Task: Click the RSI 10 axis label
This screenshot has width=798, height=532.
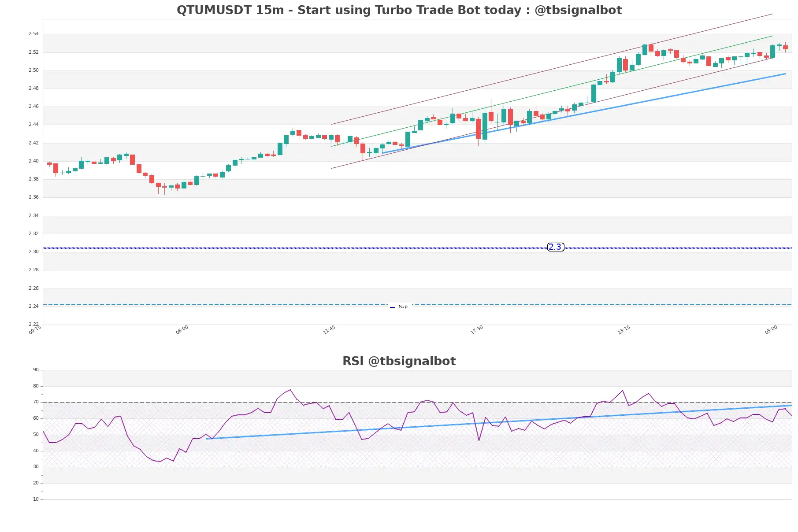Action: 36,499
